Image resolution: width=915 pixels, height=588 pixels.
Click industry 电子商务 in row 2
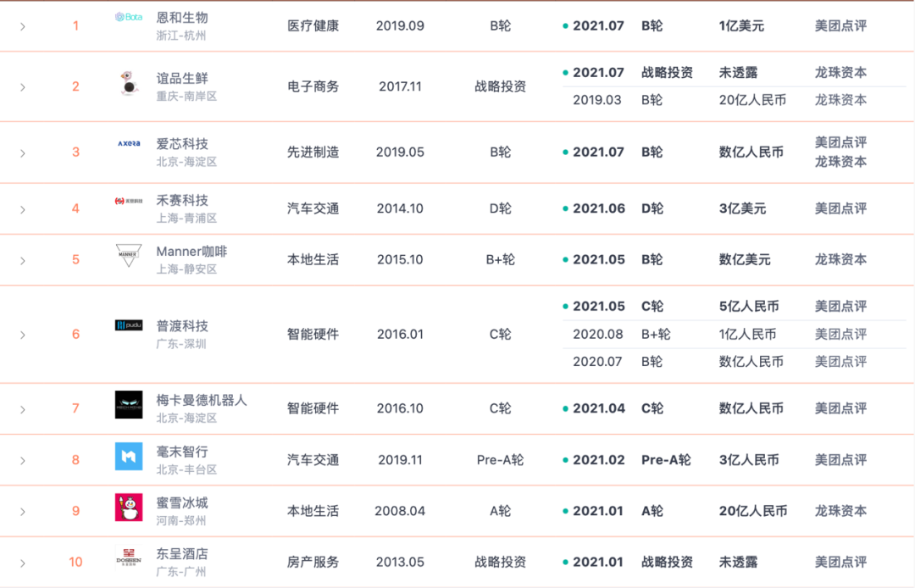click(x=313, y=86)
